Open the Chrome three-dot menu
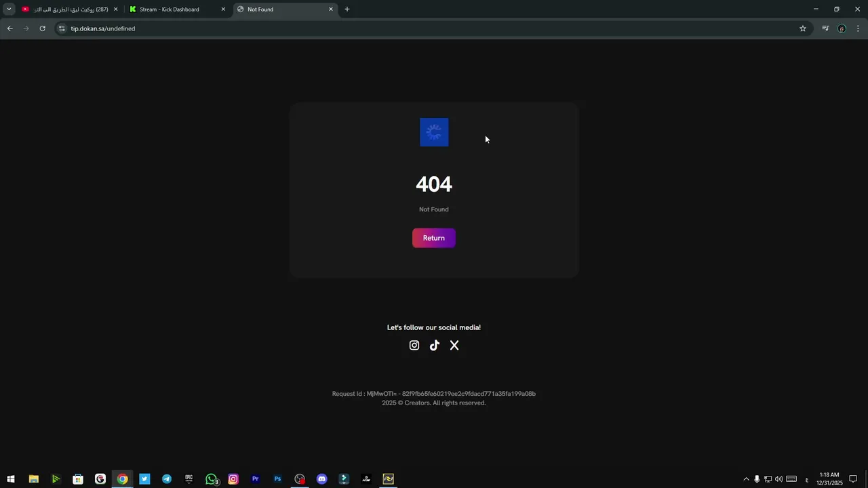The width and height of the screenshot is (868, 488). tap(859, 28)
